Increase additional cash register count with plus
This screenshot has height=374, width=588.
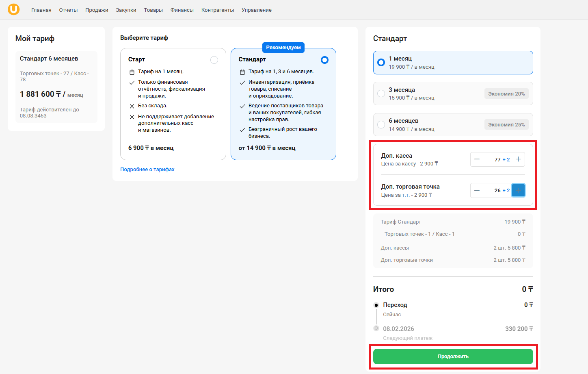(x=518, y=159)
